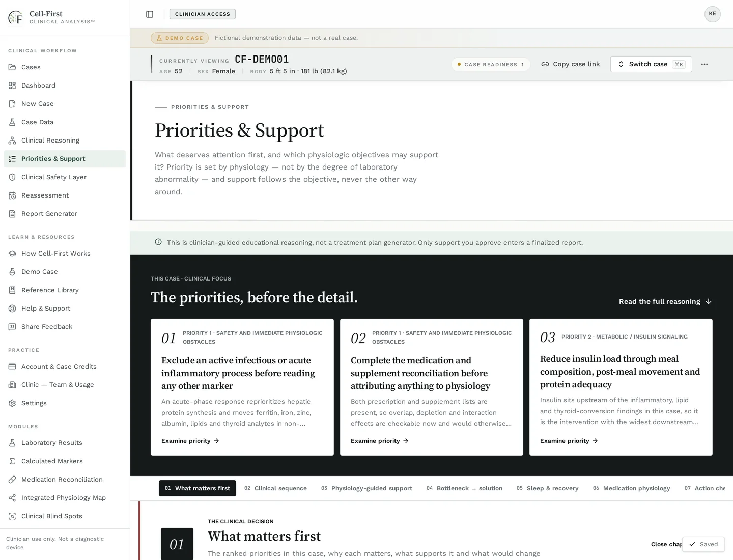Click the Help & Support lifebuoy icon

tap(12, 309)
